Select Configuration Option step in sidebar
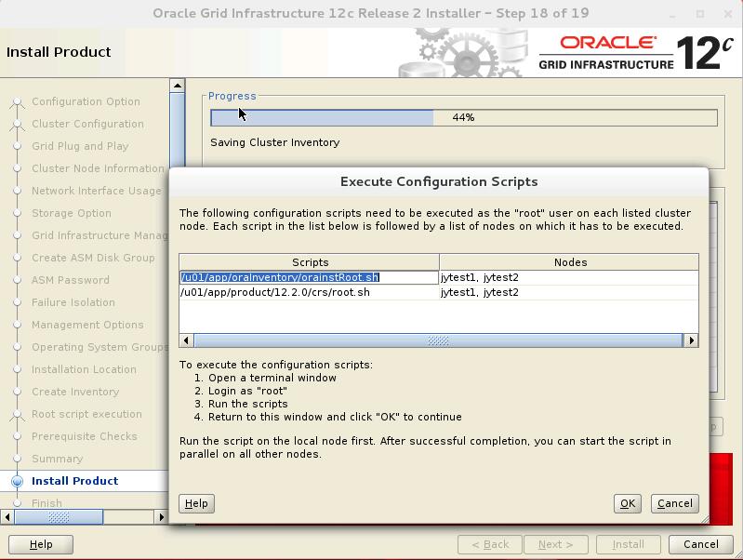Viewport: 743px width, 560px height. click(86, 101)
